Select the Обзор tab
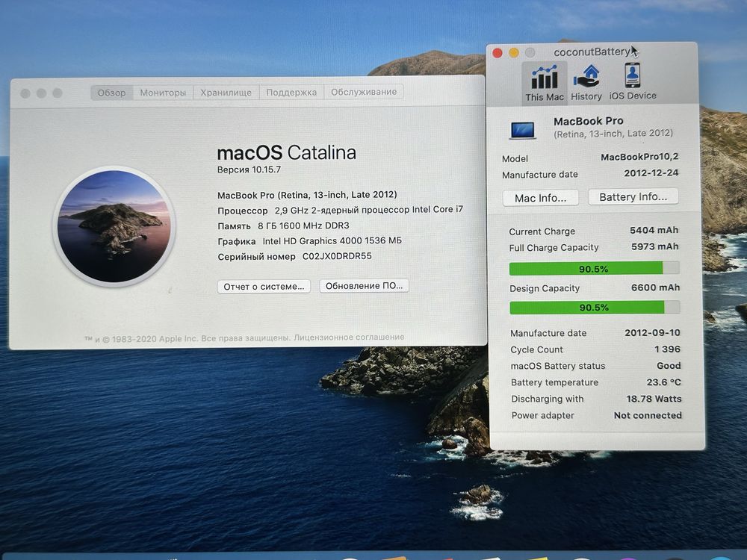 tap(111, 93)
